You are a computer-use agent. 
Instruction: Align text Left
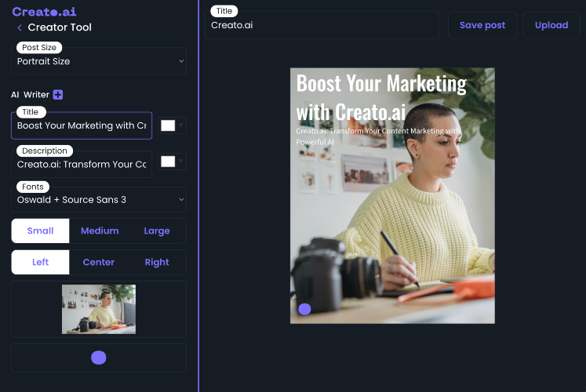(40, 262)
